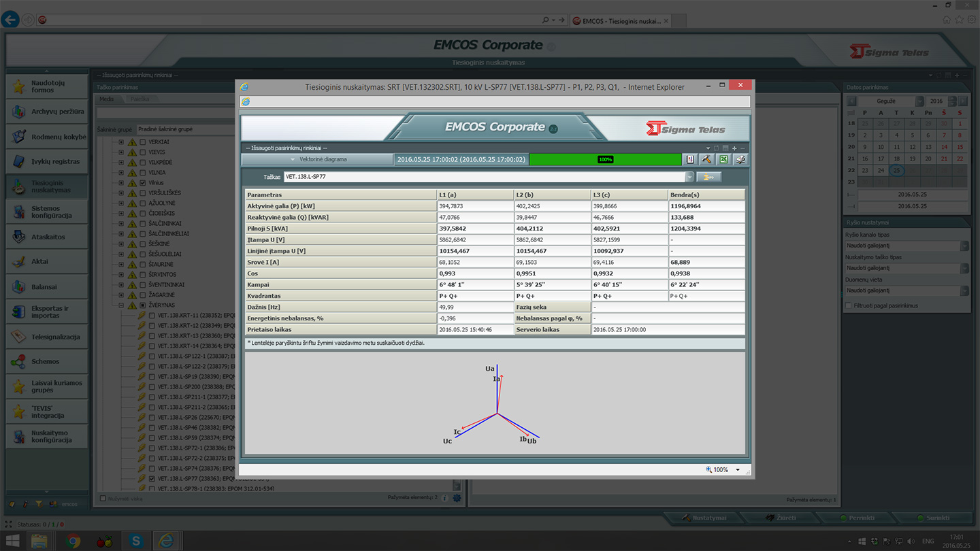Click the Žiūrėti button in bottom bar

tap(779, 518)
